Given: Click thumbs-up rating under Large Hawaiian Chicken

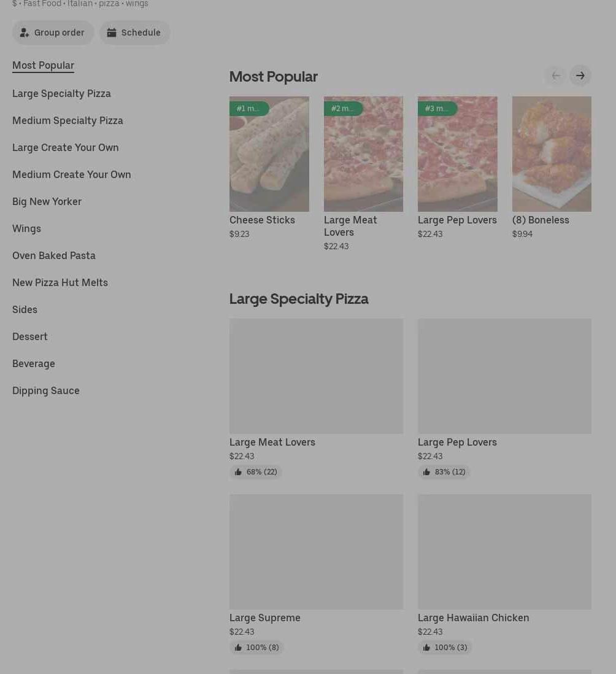Looking at the screenshot, I should point(445,648).
